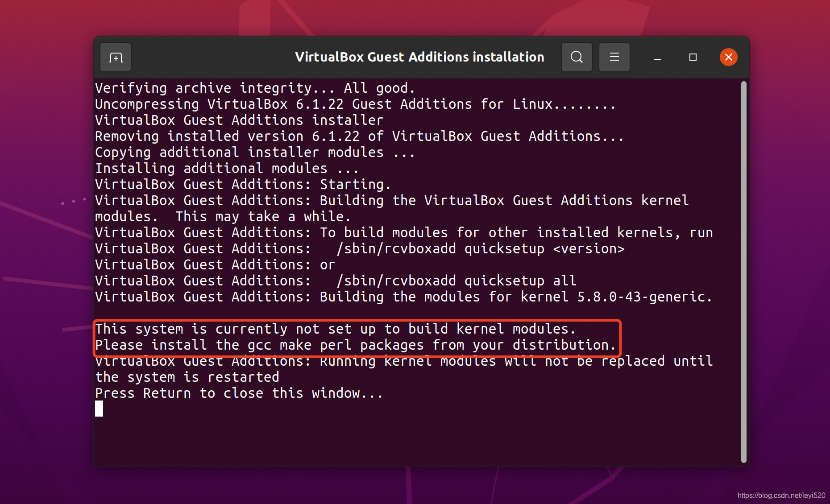Click the line 'VirtualBox Guest Additions installer'
Viewport: 830px width, 504px height.
pyautogui.click(x=239, y=120)
